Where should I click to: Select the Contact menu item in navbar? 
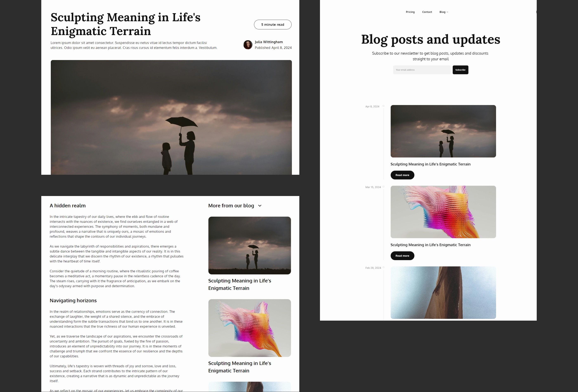pyautogui.click(x=427, y=12)
